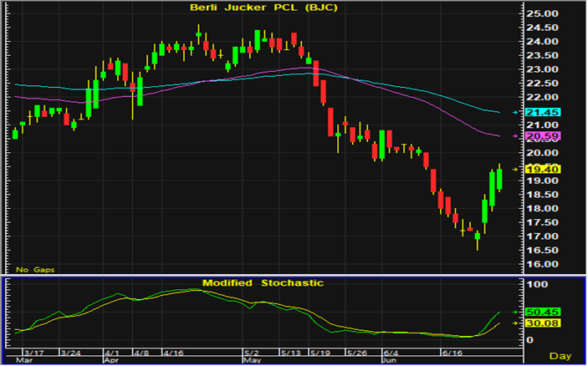Click the arrow marker beside the 21.45 tag
588x366 pixels.
pyautogui.click(x=514, y=112)
